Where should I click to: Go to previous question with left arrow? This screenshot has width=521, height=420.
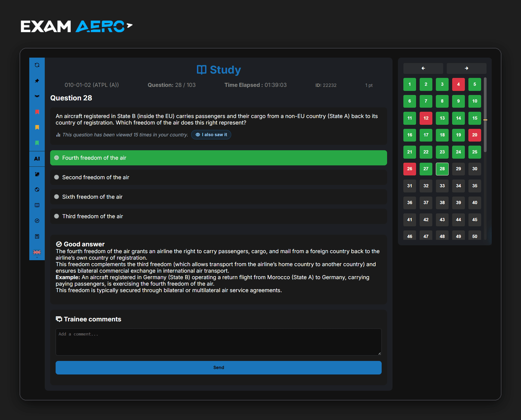click(x=423, y=68)
